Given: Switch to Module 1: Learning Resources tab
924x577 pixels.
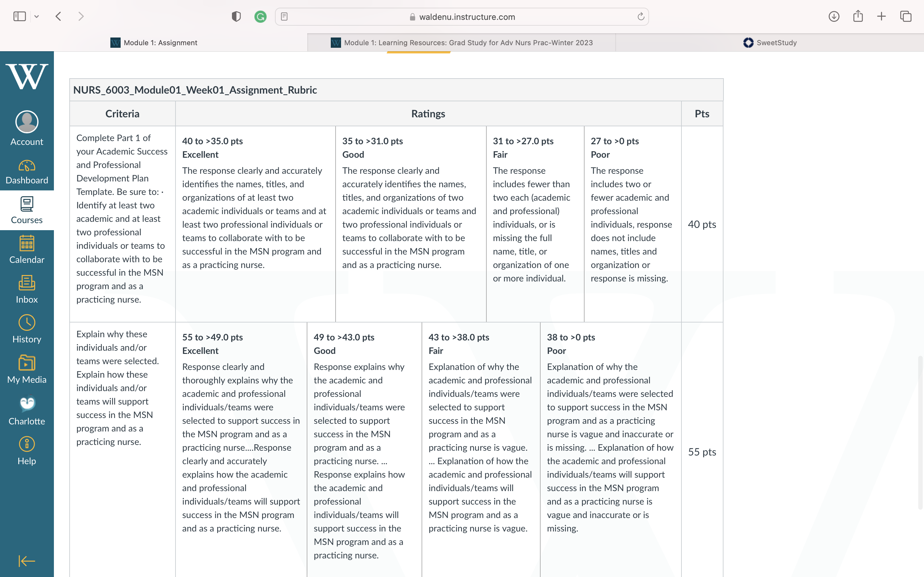Looking at the screenshot, I should [461, 42].
